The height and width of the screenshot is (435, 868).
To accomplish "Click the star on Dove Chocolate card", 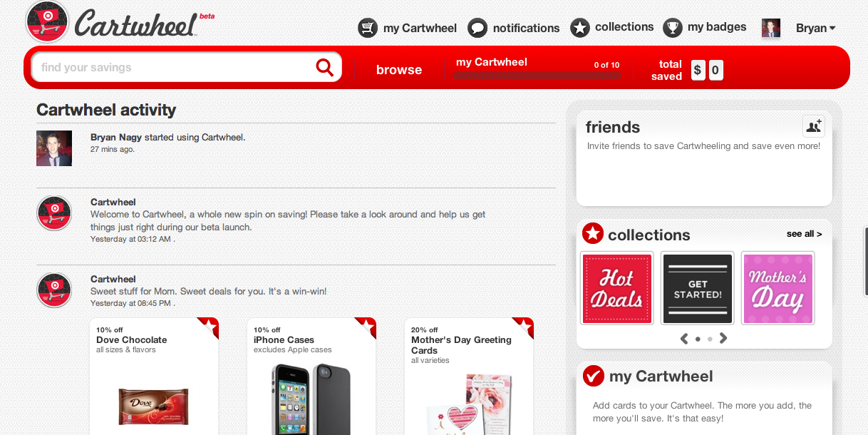I will coord(208,327).
